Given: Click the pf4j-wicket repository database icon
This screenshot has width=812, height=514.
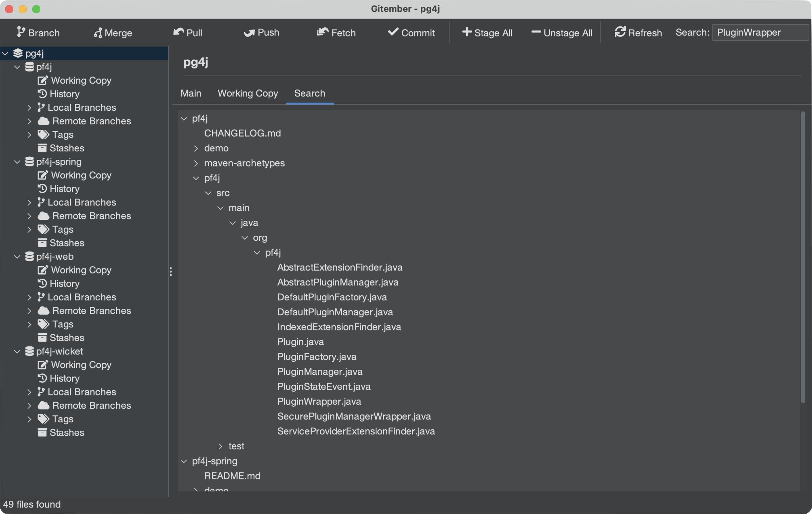Looking at the screenshot, I should point(29,351).
